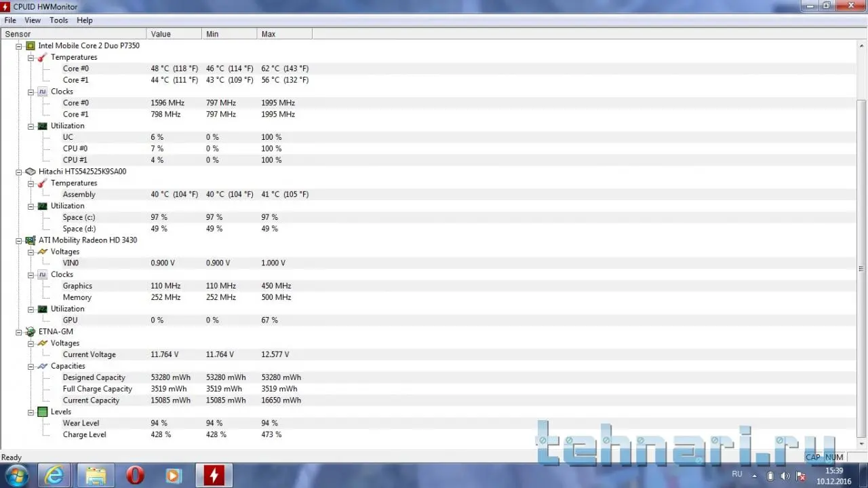Screen dimensions: 868x488
Task: Collapse the battery Capacities branch
Action: coord(31,367)
